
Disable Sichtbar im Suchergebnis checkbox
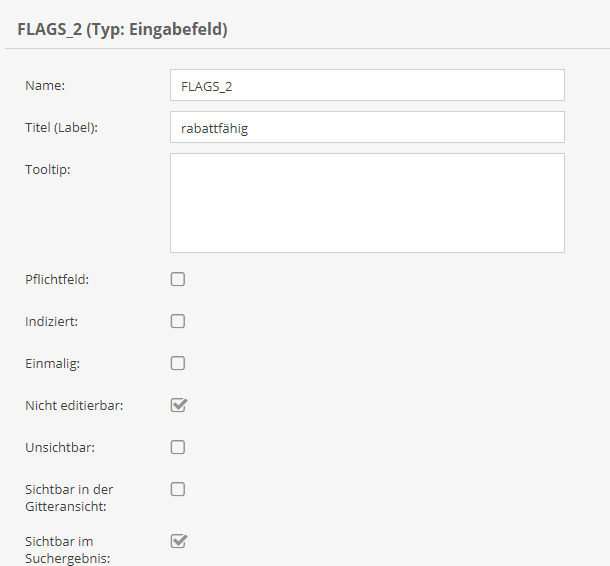coord(178,541)
